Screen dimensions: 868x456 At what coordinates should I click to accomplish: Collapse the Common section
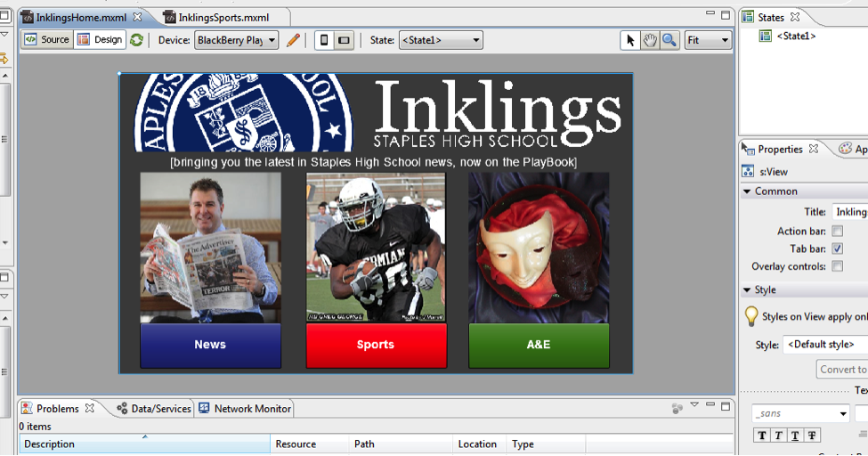(x=747, y=191)
